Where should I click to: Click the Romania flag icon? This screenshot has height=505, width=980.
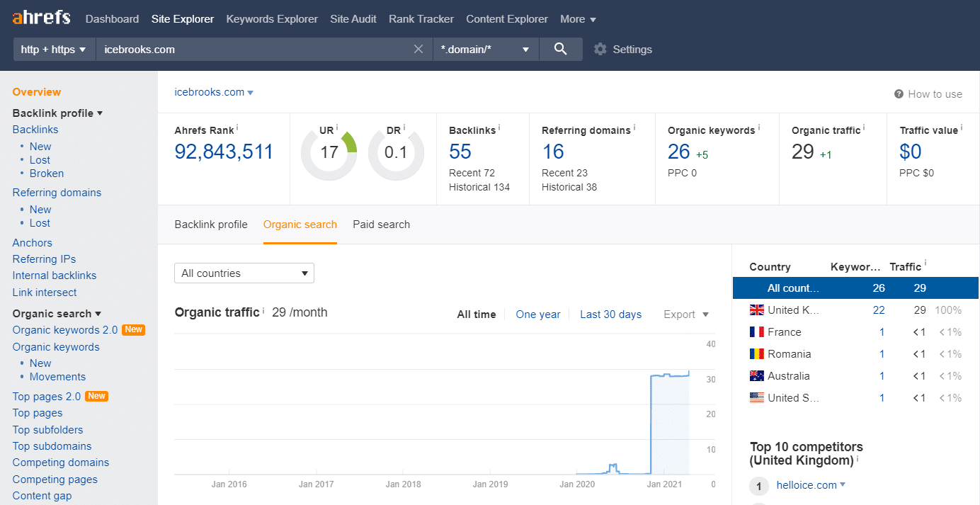point(756,353)
